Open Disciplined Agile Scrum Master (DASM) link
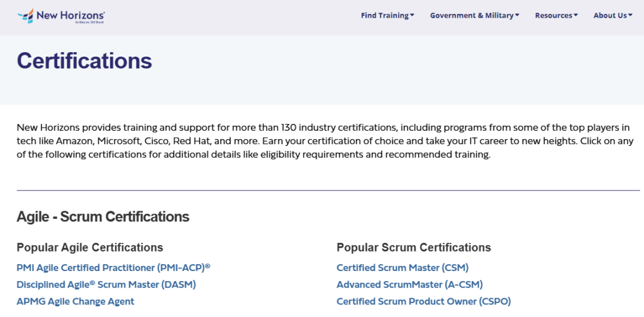Image resolution: width=644 pixels, height=317 pixels. click(x=106, y=284)
